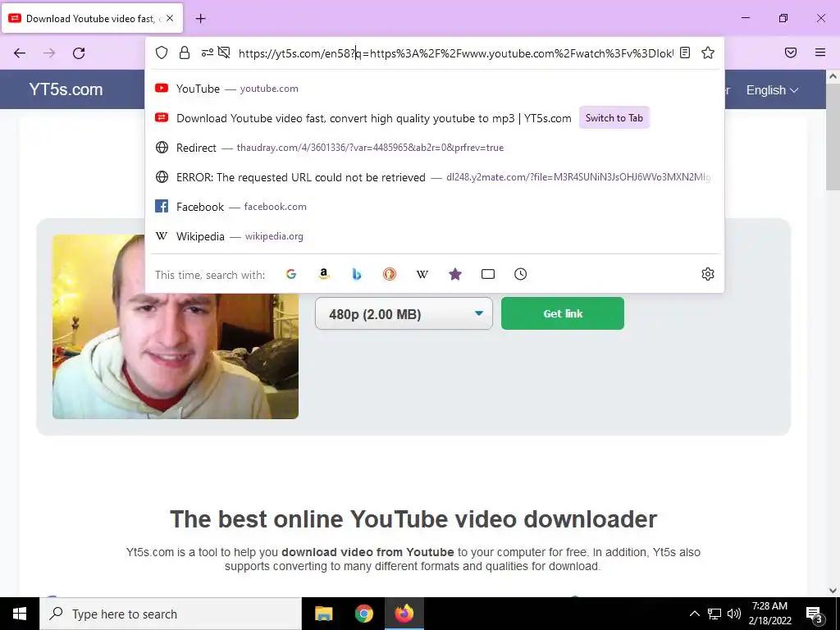
Task: Select the YouTube youtube.com suggestion
Action: point(435,89)
